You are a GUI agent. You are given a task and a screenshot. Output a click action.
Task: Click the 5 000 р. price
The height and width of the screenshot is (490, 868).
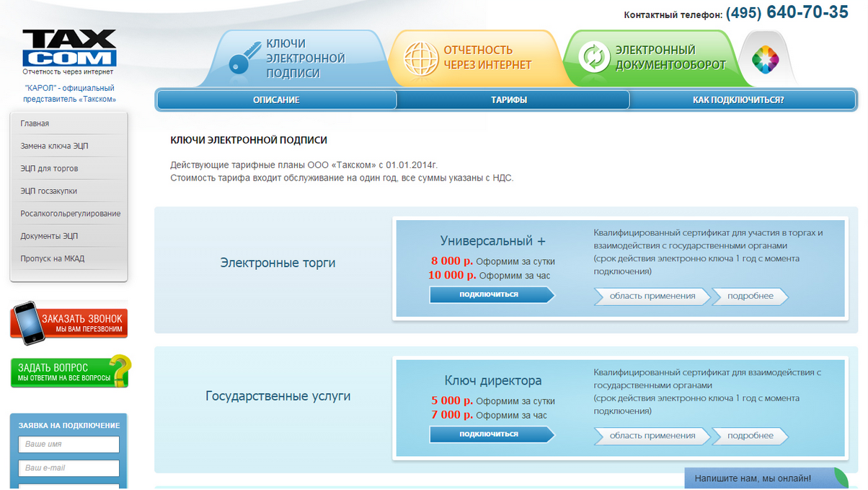pos(452,401)
